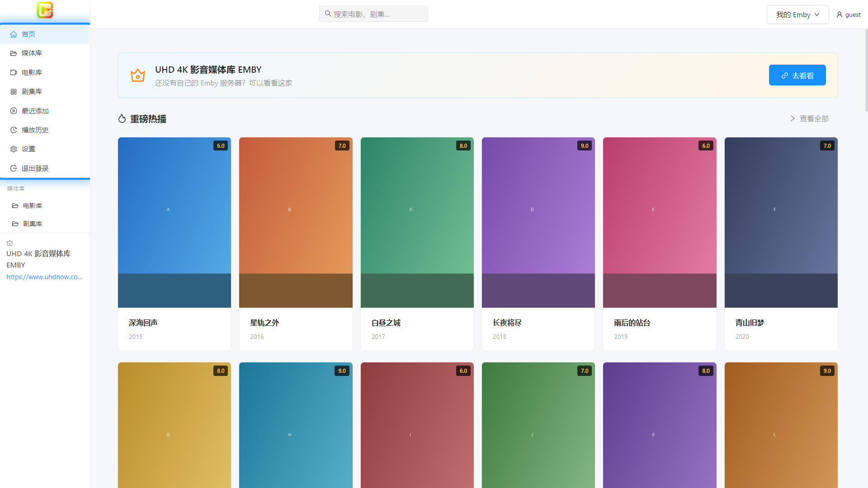This screenshot has height=488, width=868.
Task: Open 长夜将尽 poster D
Action: (538, 222)
